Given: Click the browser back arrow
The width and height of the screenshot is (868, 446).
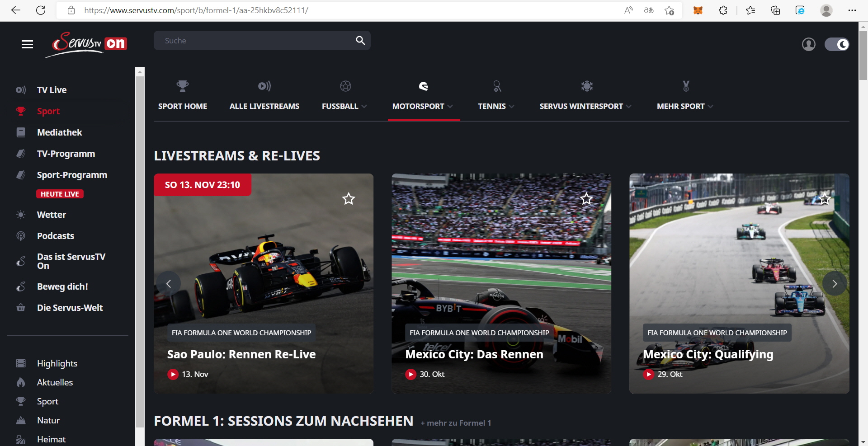Looking at the screenshot, I should tap(16, 10).
